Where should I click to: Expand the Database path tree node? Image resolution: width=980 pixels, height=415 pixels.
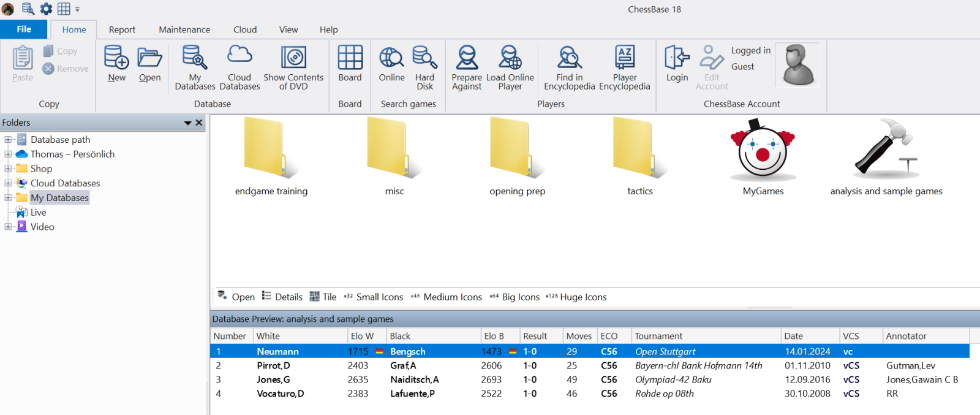point(8,140)
